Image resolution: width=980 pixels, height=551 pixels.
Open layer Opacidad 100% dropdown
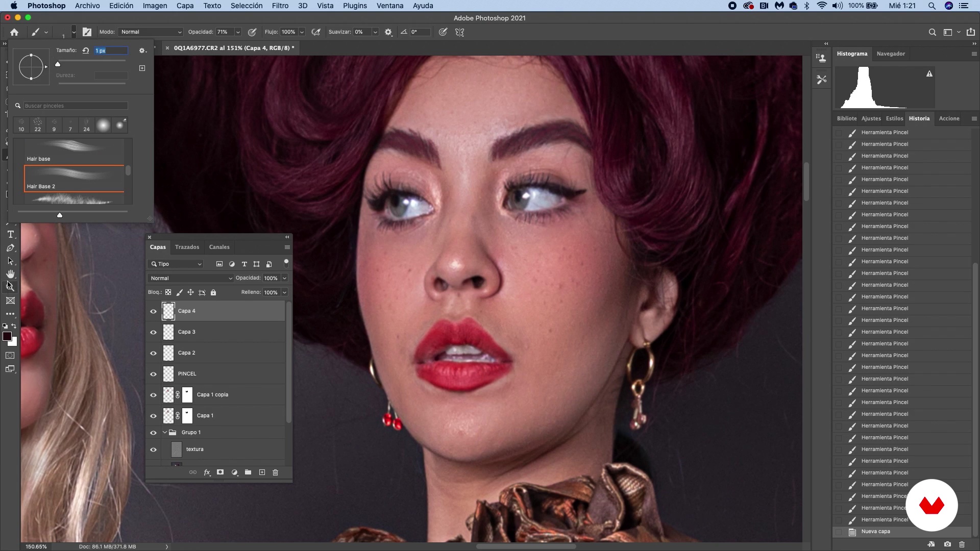coord(285,279)
